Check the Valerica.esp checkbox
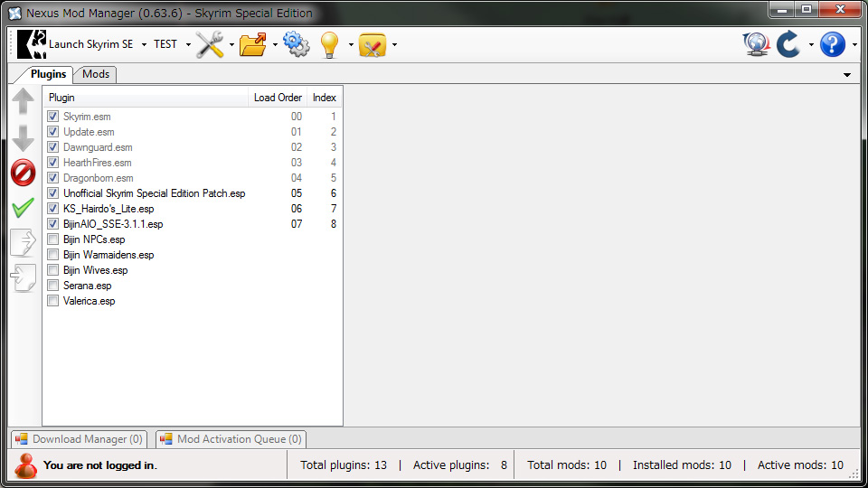 (x=52, y=301)
